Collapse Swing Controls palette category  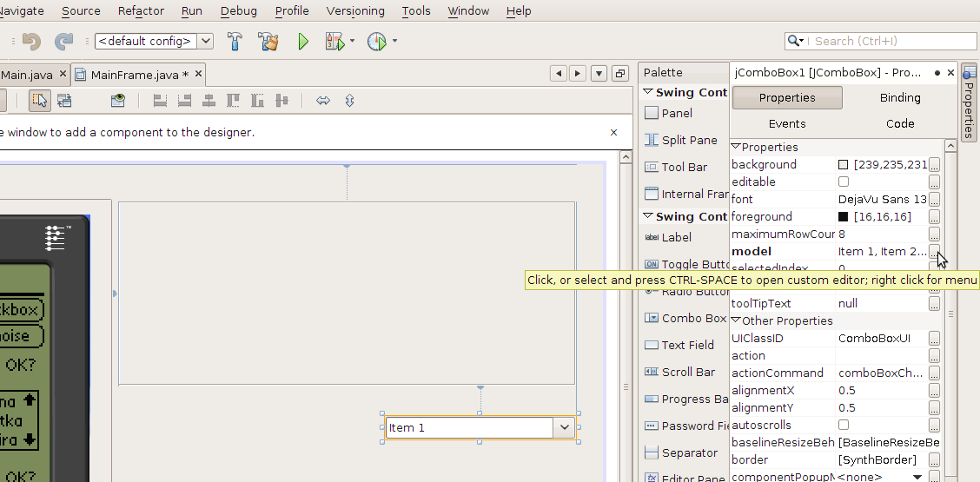coord(647,217)
